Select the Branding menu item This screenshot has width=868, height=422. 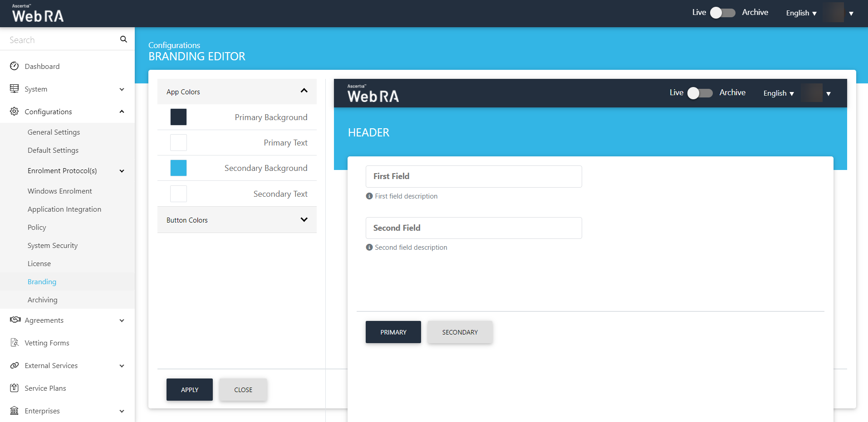[x=42, y=281]
